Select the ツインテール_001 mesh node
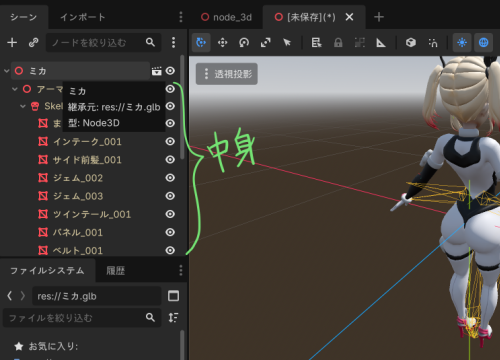 click(x=92, y=214)
